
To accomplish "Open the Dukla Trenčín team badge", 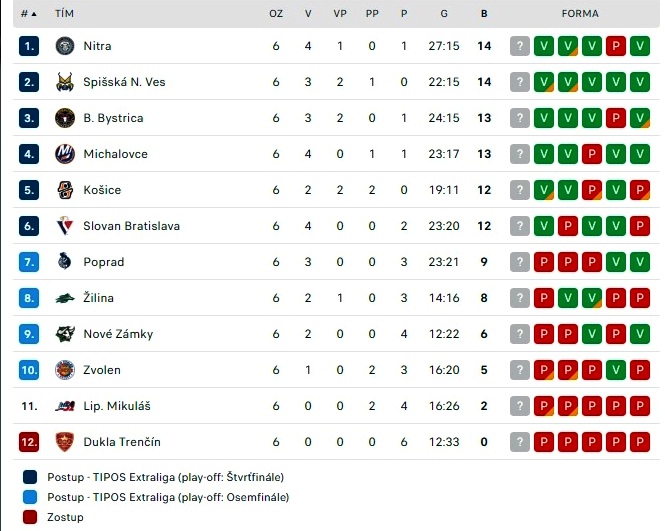I will (x=65, y=442).
